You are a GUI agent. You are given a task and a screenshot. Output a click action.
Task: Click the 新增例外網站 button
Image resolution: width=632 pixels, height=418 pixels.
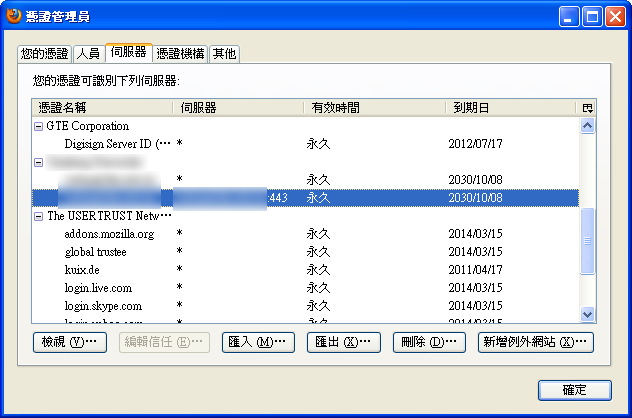(x=536, y=342)
